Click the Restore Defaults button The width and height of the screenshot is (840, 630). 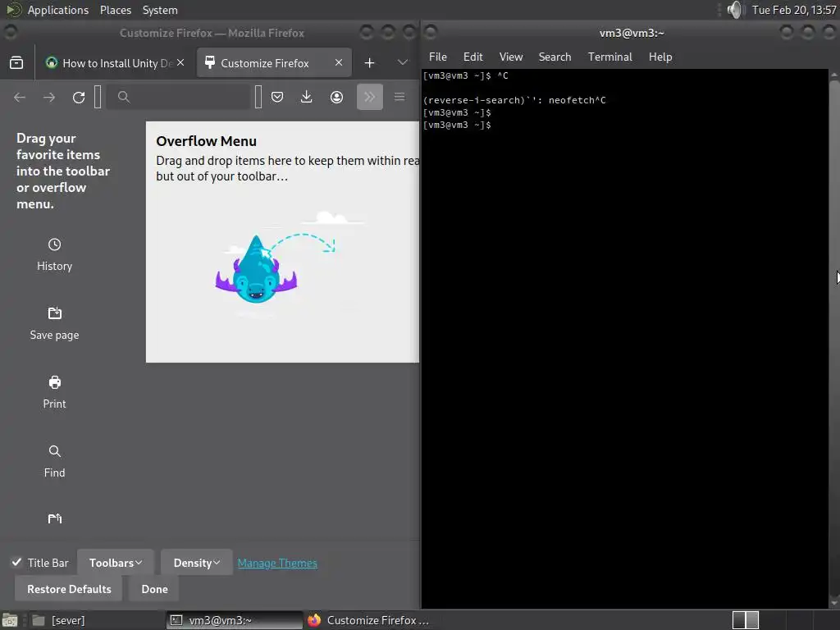pyautogui.click(x=69, y=589)
